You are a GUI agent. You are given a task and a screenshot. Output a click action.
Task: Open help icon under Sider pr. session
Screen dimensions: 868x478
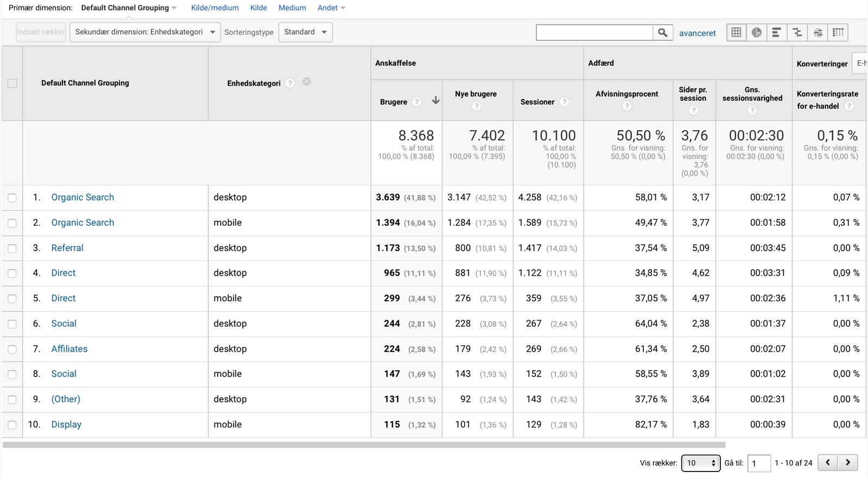pos(693,111)
